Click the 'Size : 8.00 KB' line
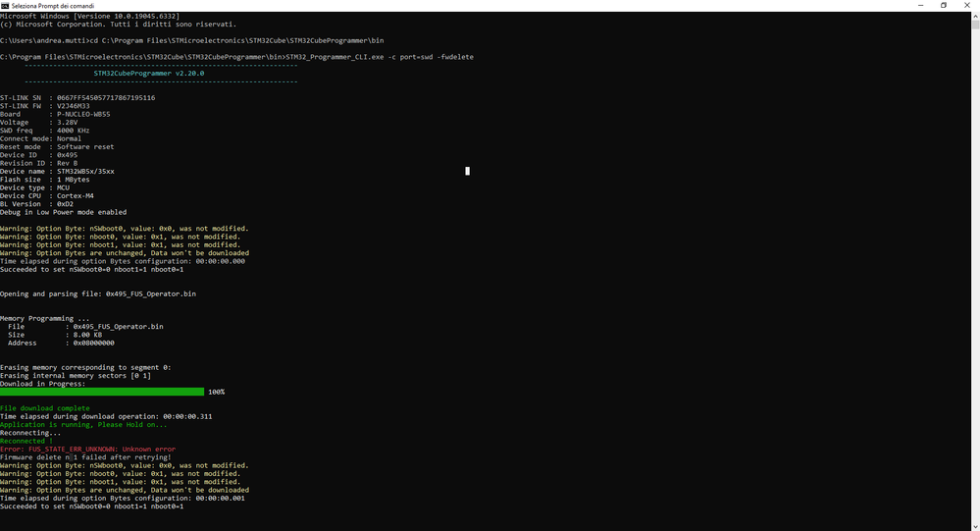 tap(55, 334)
